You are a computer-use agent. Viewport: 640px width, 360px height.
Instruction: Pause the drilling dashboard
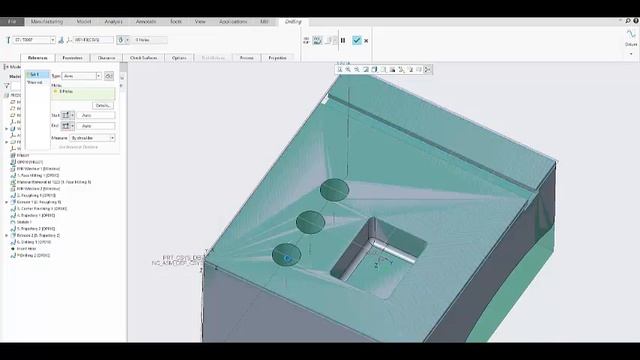tap(343, 40)
